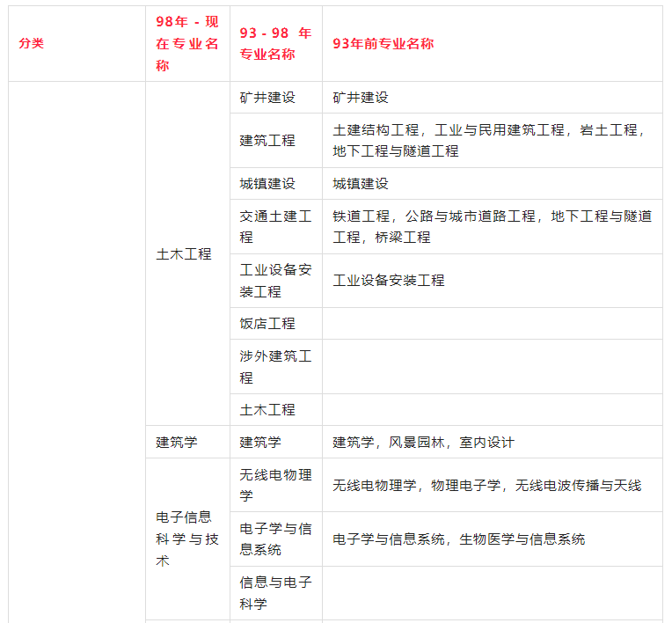Select 城镇建设 in the 93-98 column
This screenshot has width=672, height=623.
click(x=267, y=183)
